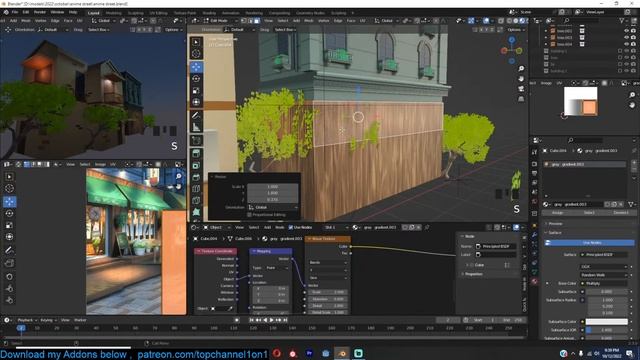Screen dimensions: 640x360
Task: Toggle the Use Nodes checkbox in node editor header
Action: [291, 227]
